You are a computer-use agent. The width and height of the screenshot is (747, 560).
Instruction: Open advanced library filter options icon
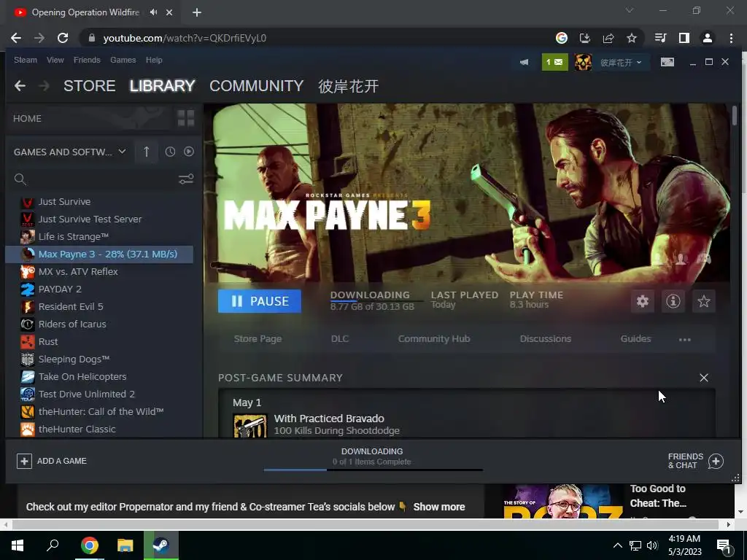pos(186,179)
